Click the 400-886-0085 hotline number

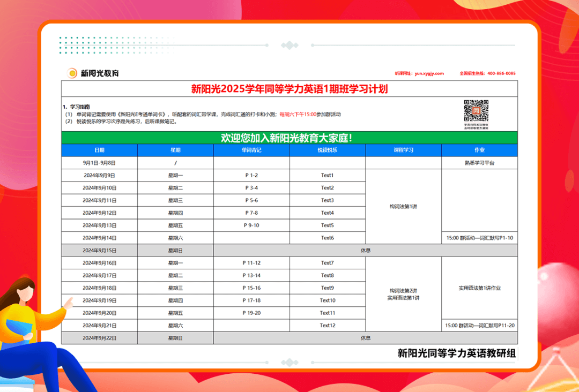pyautogui.click(x=501, y=73)
